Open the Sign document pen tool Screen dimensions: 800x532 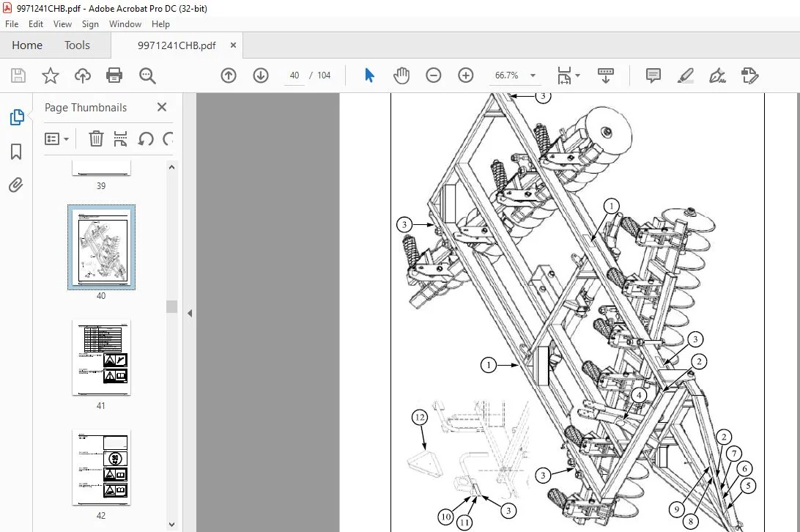click(x=717, y=75)
